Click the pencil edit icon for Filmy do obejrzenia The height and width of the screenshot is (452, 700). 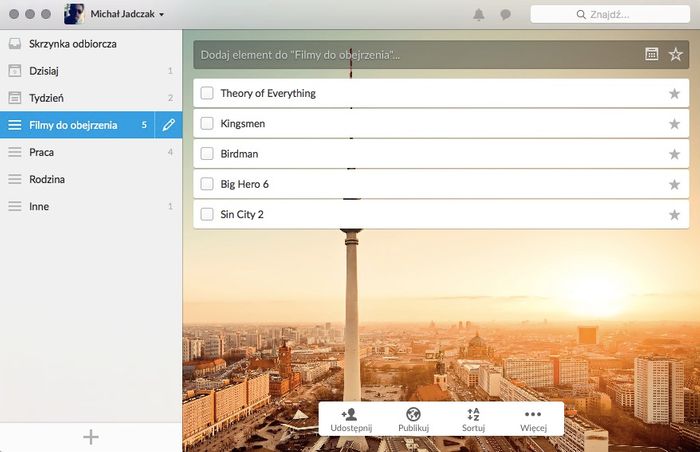pyautogui.click(x=168, y=125)
